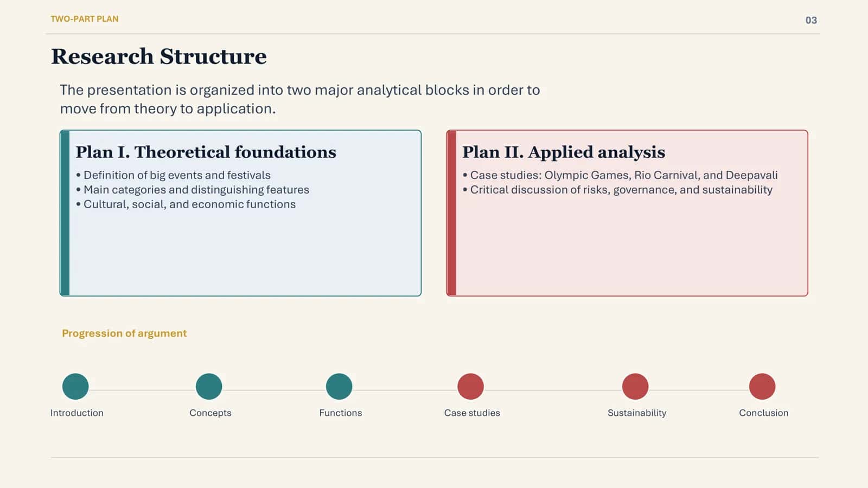Viewport: 868px width, 488px height.
Task: Click the Main categories and distinguishing features bullet
Action: (193, 190)
